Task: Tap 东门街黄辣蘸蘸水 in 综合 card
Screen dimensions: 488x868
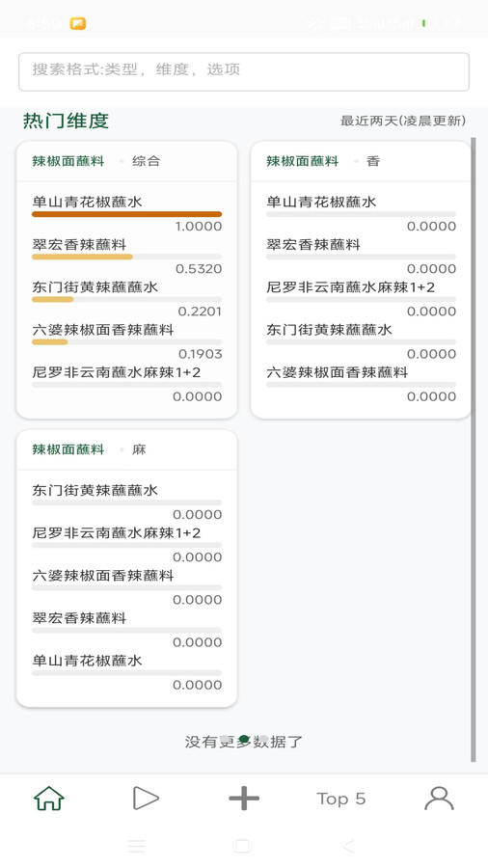Action: point(95,286)
